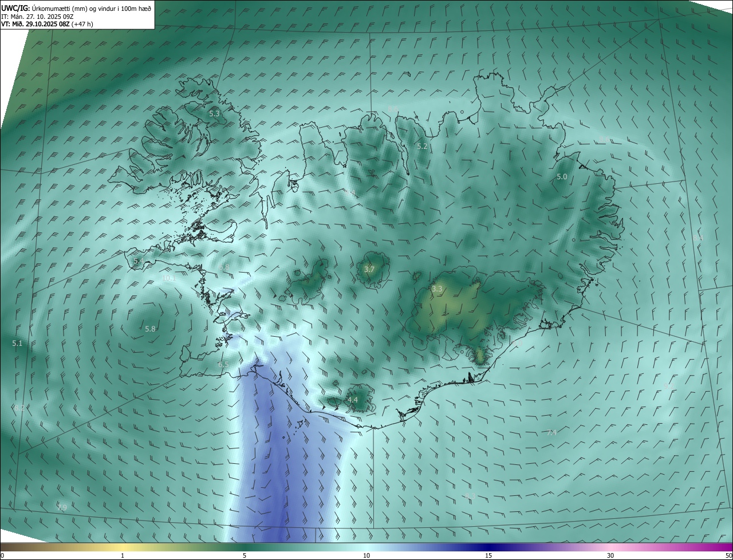
Task: Click the 8.2 value label on the map
Action: 19,408
